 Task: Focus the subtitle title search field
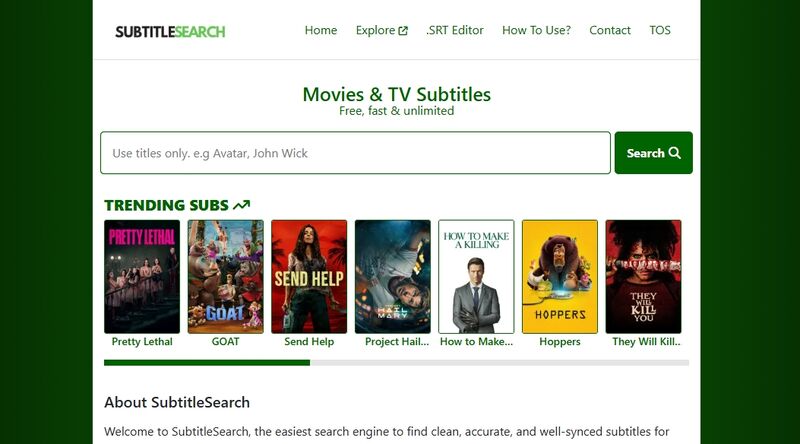coord(355,153)
